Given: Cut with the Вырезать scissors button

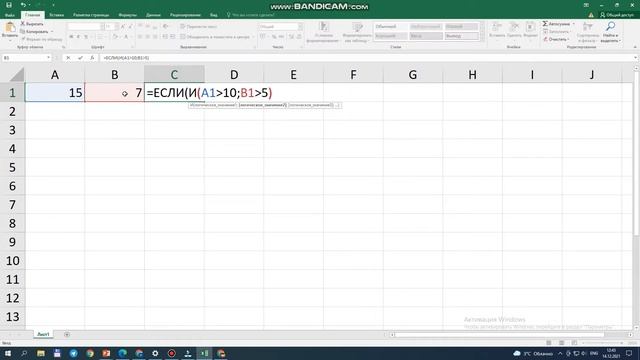Looking at the screenshot, I should pyautogui.click(x=31, y=24).
